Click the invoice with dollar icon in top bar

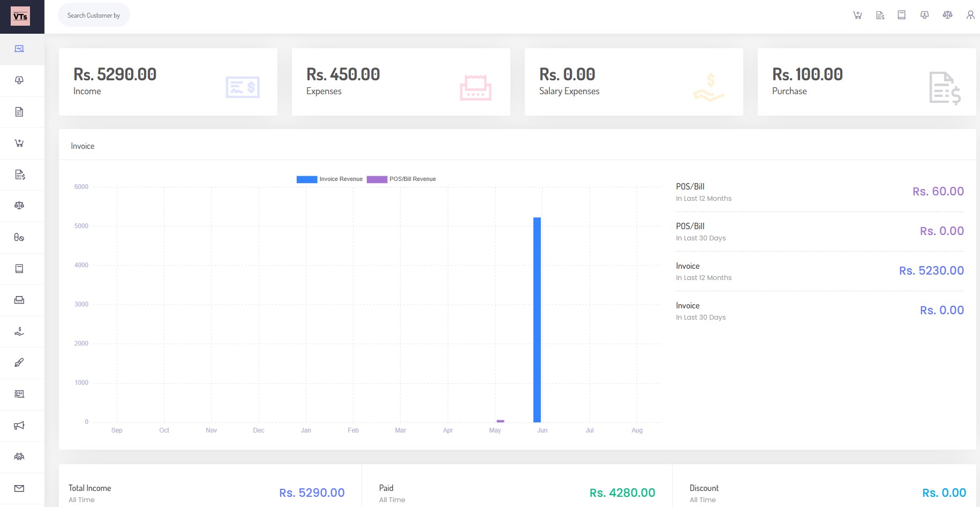click(880, 14)
